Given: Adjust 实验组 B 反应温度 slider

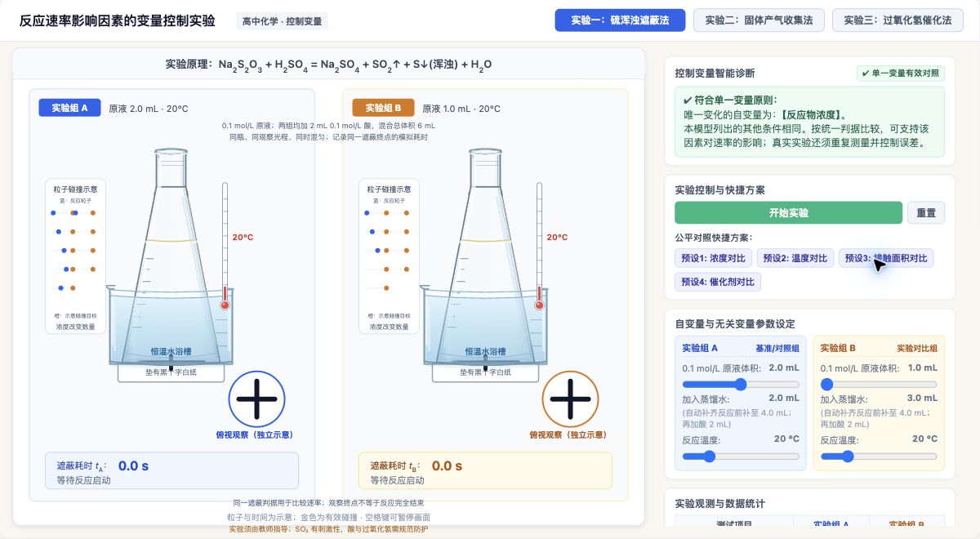Looking at the screenshot, I should (879, 456).
